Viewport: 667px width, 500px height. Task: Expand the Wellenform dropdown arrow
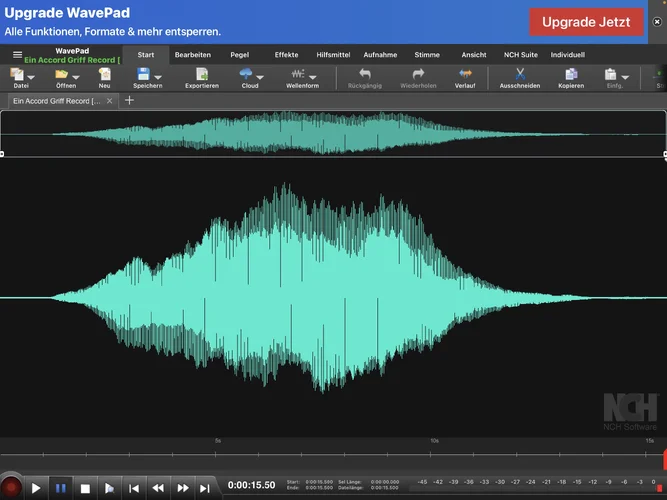coord(313,77)
